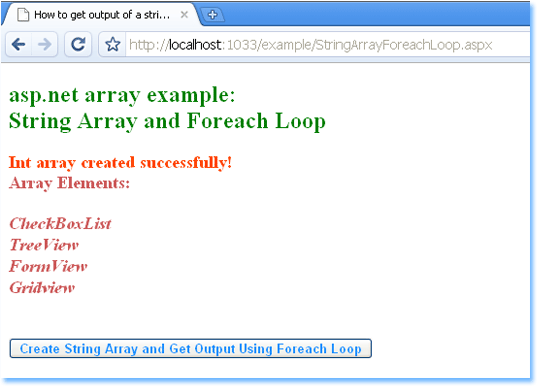Bookmark the page with the star icon
The width and height of the screenshot is (545, 388).
pos(113,45)
